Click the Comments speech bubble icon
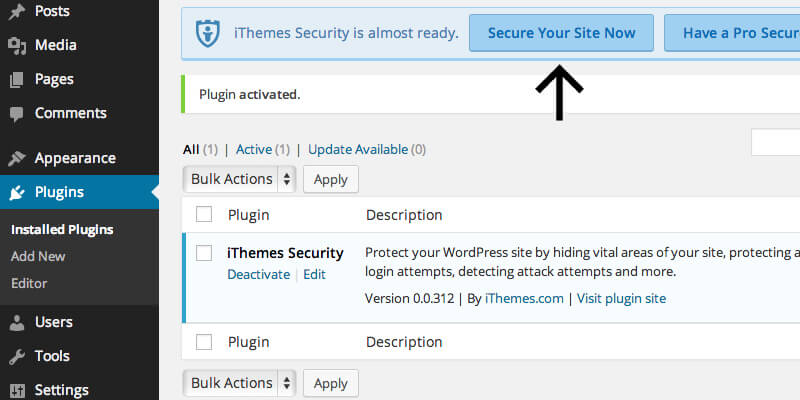The width and height of the screenshot is (800, 400). pos(16,113)
